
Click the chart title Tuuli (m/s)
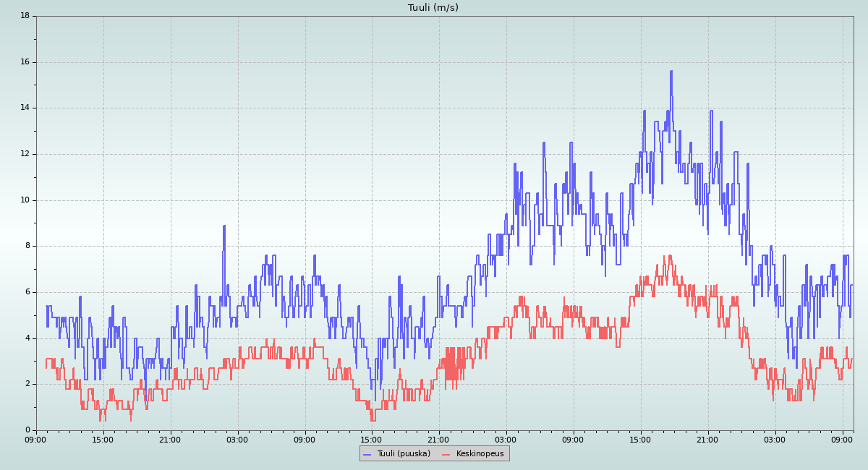(433, 8)
